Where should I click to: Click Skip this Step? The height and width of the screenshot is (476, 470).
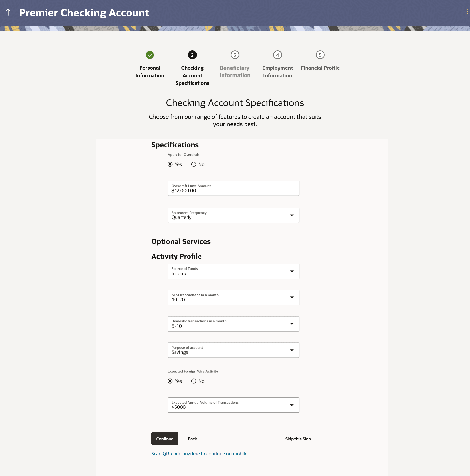point(298,439)
